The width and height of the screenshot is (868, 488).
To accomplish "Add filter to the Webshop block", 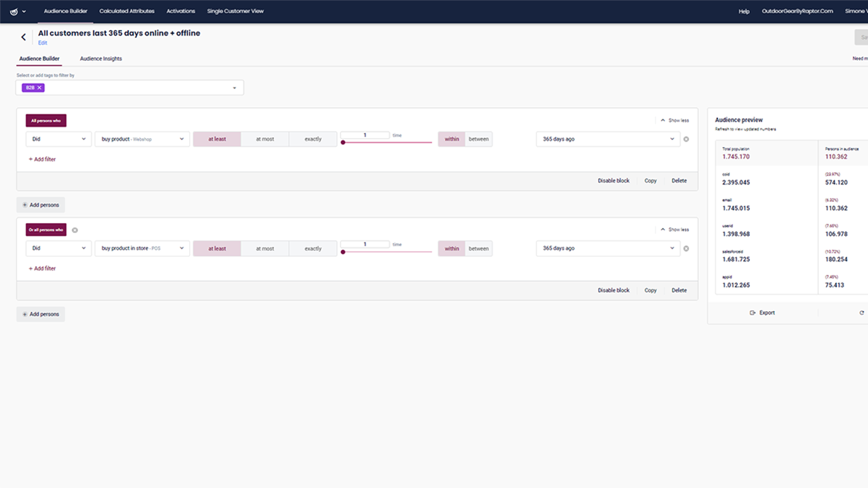I will click(x=42, y=159).
